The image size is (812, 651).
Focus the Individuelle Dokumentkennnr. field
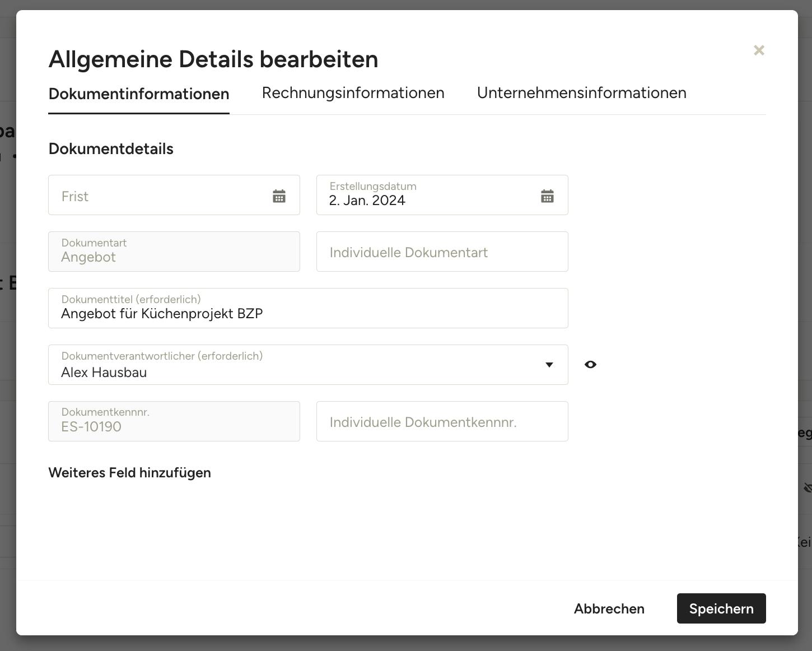442,422
